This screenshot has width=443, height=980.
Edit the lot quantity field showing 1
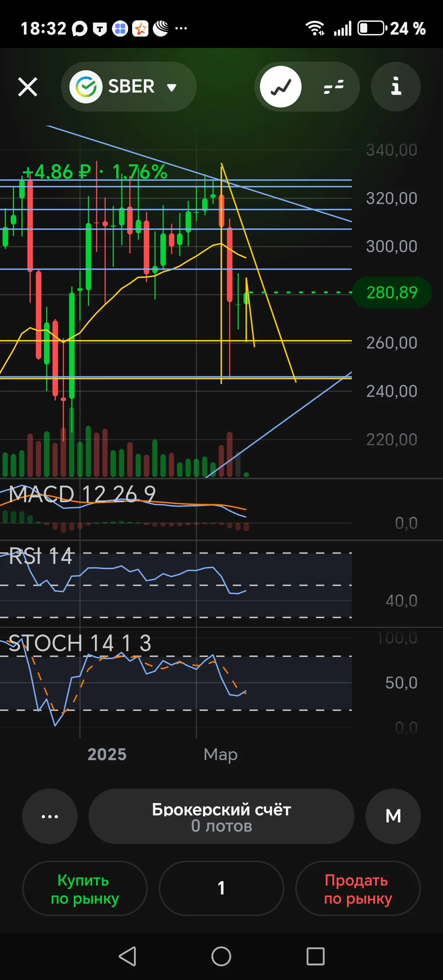(x=221, y=888)
